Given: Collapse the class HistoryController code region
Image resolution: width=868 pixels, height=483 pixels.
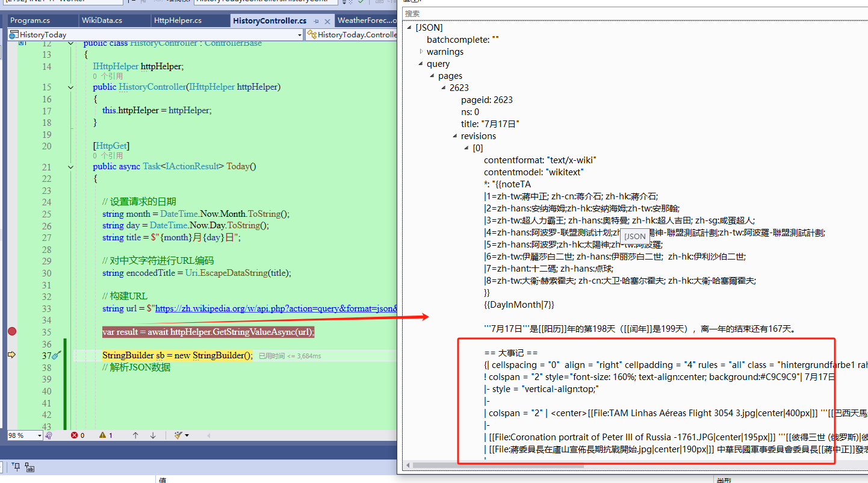Looking at the screenshot, I should click(71, 43).
